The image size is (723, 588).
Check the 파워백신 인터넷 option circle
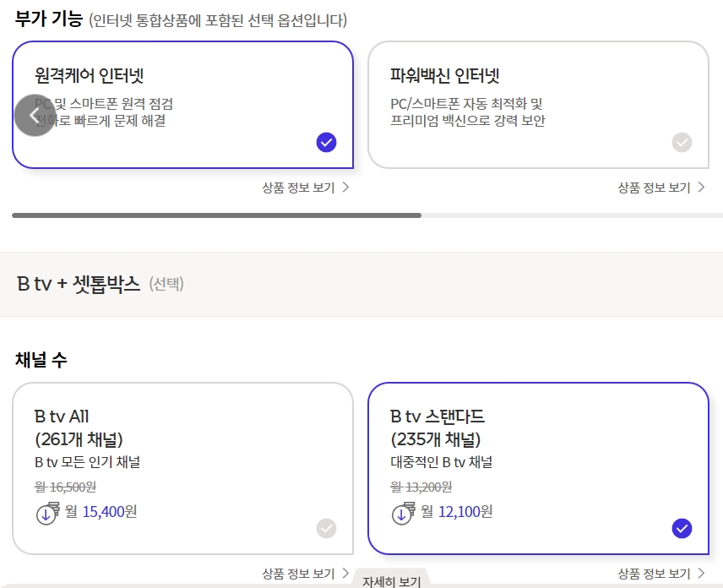(682, 142)
